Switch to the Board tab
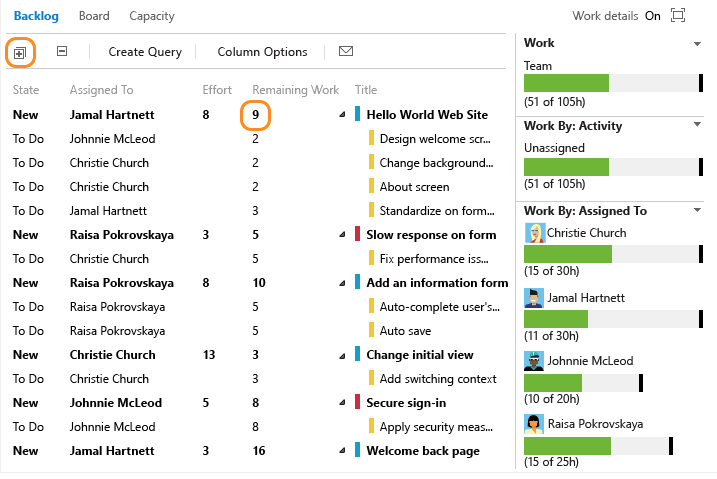The height and width of the screenshot is (479, 717). pyautogui.click(x=94, y=16)
